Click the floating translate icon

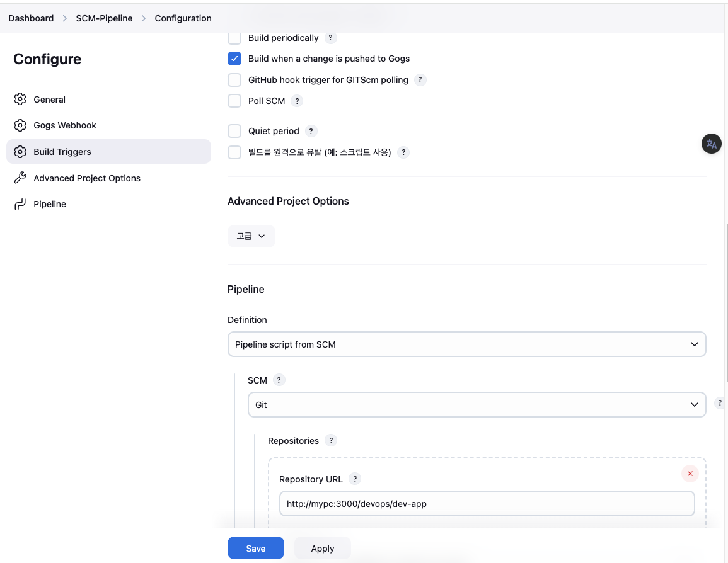[712, 144]
